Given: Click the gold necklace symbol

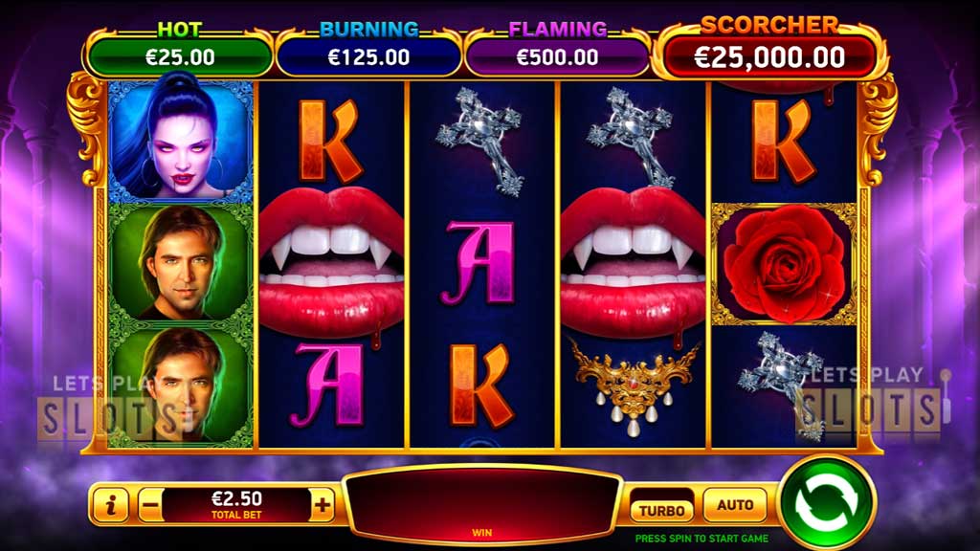Looking at the screenshot, I should click(x=634, y=386).
